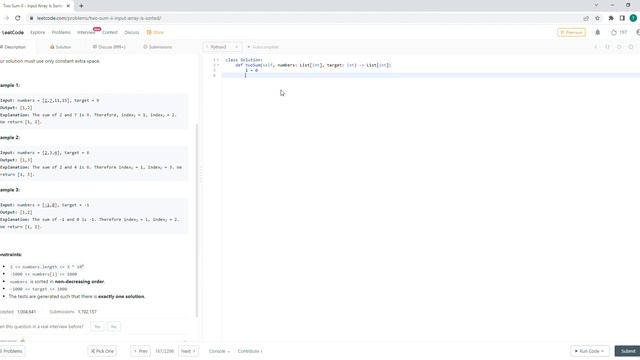Image resolution: width=640 pixels, height=360 pixels.
Task: Switch to the Submissions tab
Action: pyautogui.click(x=158, y=47)
